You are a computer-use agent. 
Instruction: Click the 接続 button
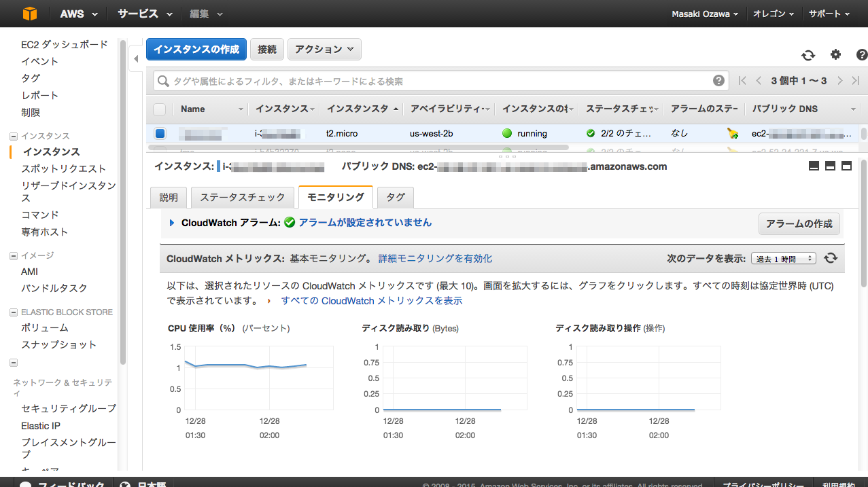[267, 49]
